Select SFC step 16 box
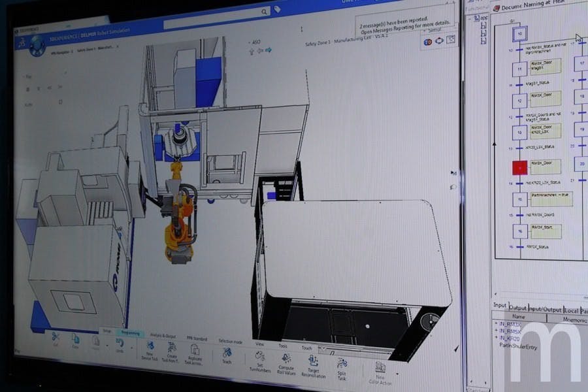 [520, 231]
